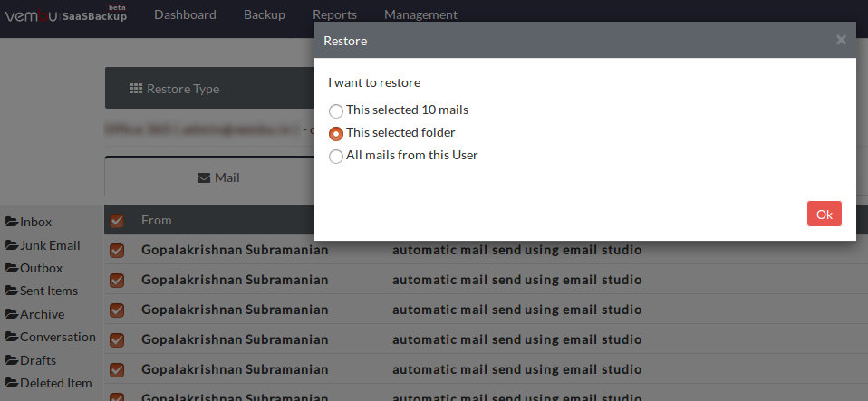
Task: Click the Conversation folder icon
Action: pos(12,337)
